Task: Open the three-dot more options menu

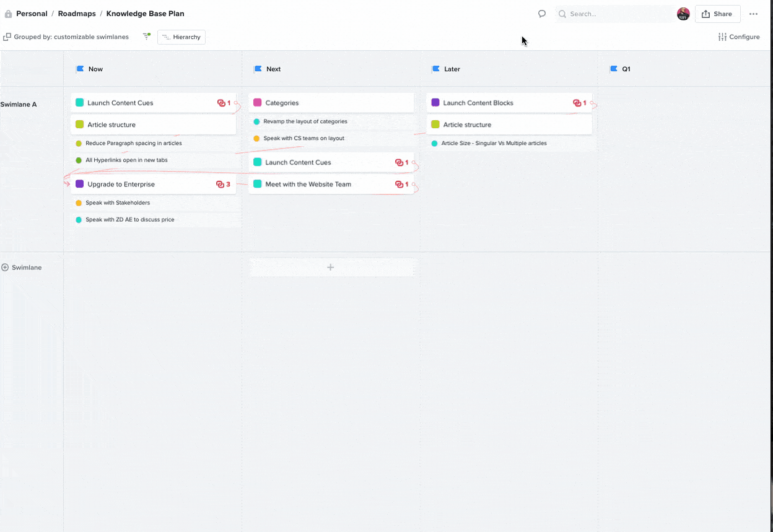Action: pos(753,14)
